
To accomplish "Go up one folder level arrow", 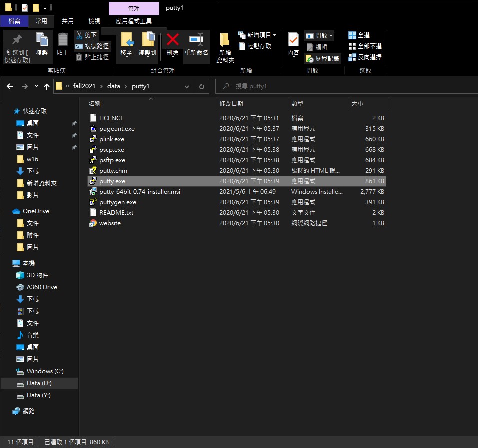I will 46,86.
